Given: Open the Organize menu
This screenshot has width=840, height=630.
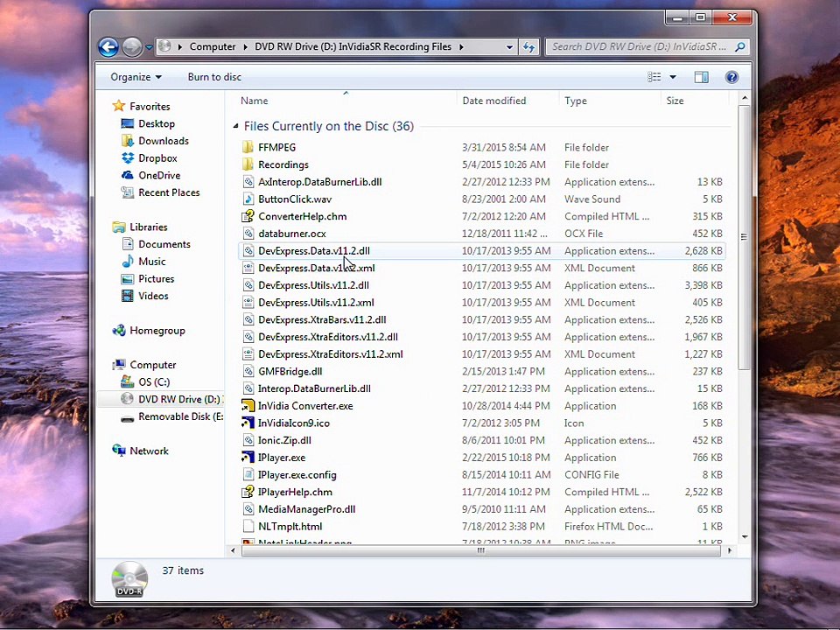Looking at the screenshot, I should click(x=136, y=77).
